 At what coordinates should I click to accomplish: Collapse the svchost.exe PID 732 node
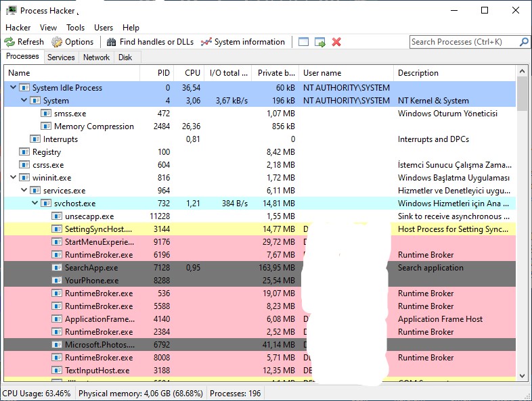(35, 203)
